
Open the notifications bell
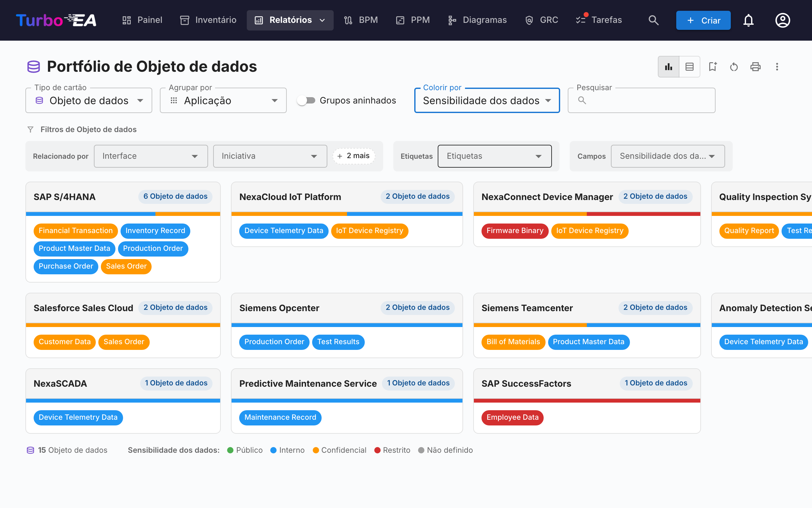[x=748, y=20]
